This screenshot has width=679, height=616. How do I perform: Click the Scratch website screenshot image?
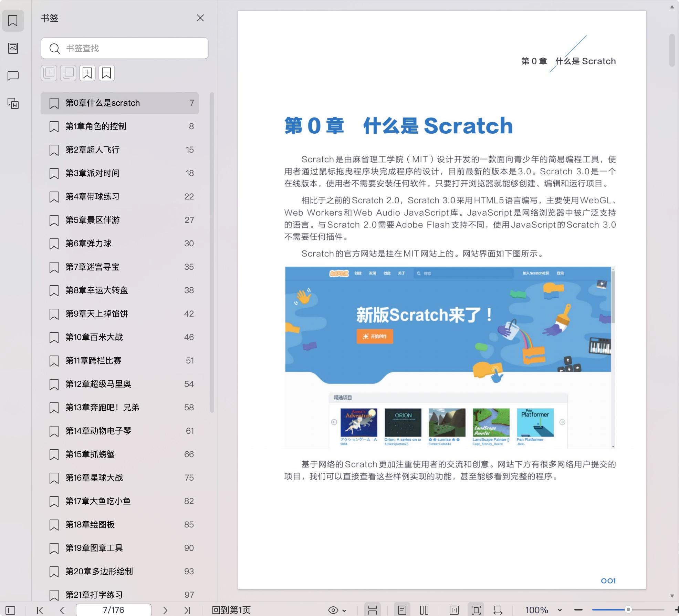point(450,358)
